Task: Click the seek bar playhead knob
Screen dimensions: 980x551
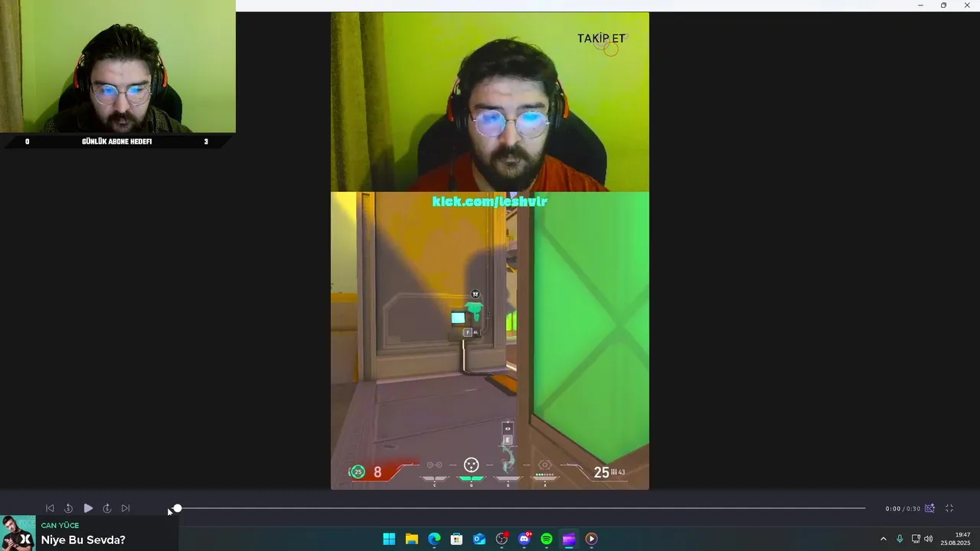Action: (x=177, y=508)
